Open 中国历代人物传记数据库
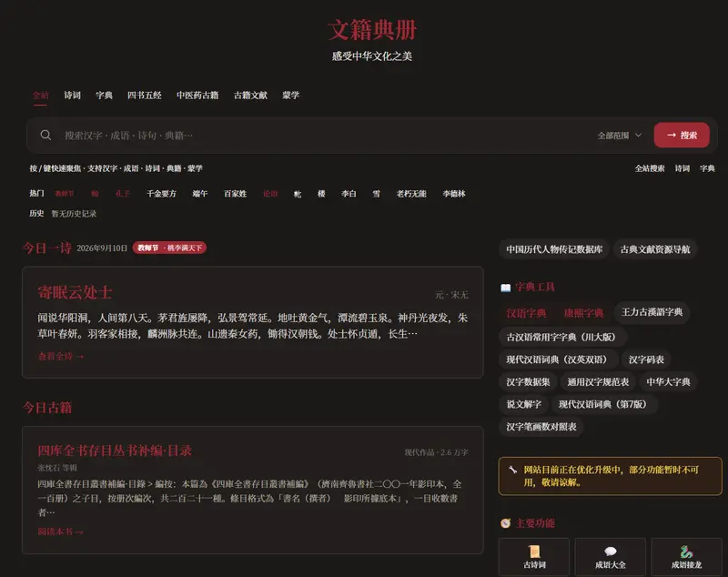The image size is (728, 577). [x=554, y=249]
